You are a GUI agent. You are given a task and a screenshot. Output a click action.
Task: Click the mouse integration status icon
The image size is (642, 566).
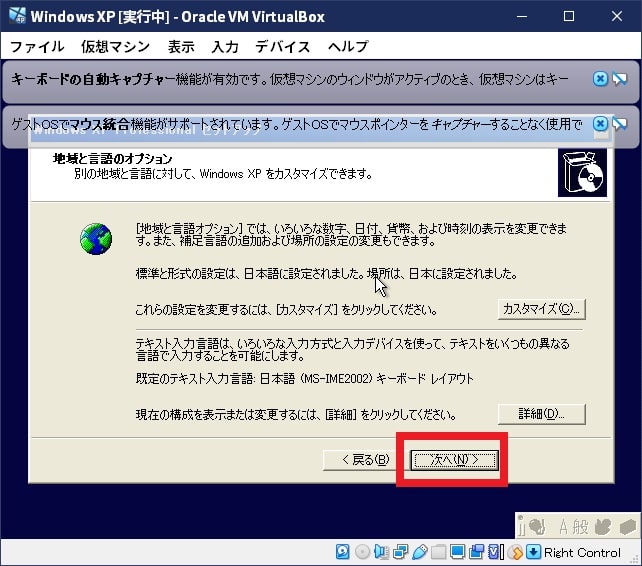click(515, 552)
